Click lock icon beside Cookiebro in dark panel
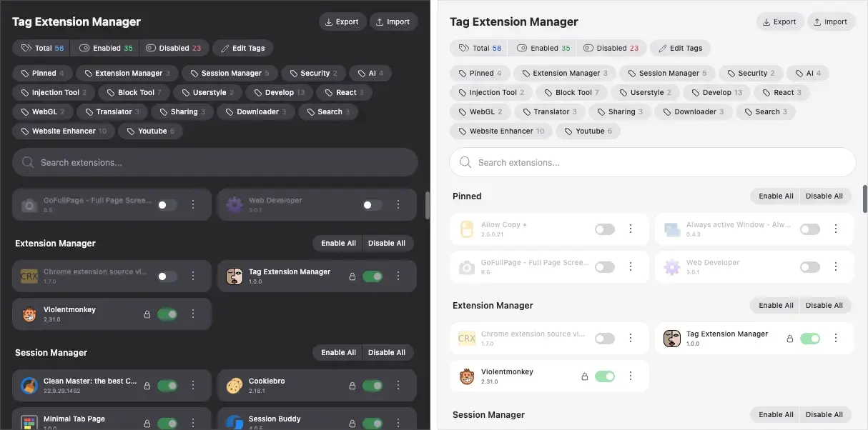Viewport: 868px width, 430px height. click(352, 386)
